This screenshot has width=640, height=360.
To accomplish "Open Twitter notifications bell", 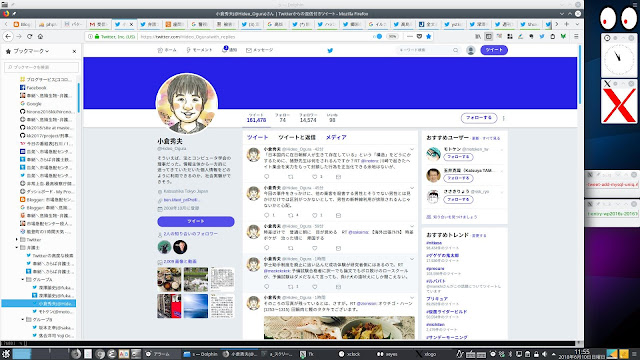I will click(229, 50).
